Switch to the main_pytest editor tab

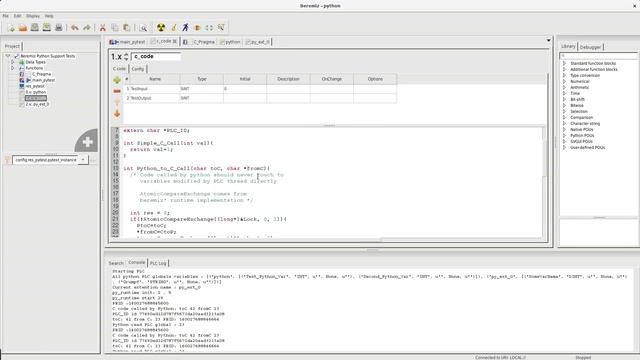tap(127, 42)
